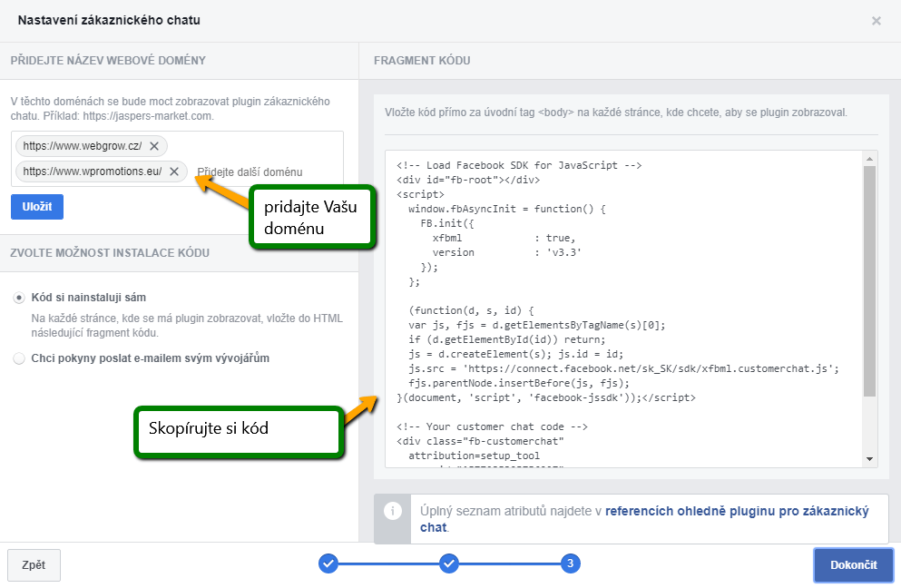Viewport: 901px width, 588px height.
Task: Select 'Kód si nainstaluji sám' radio option
Action: point(20,298)
